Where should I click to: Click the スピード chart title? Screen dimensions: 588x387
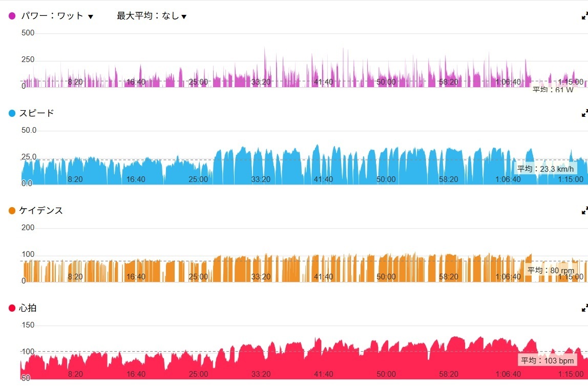[x=36, y=113]
